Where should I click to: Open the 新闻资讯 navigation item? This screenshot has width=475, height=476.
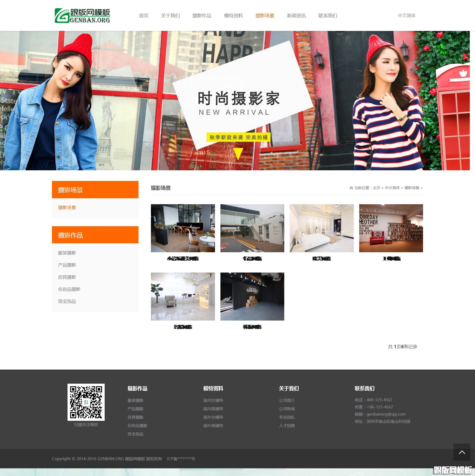(x=296, y=16)
